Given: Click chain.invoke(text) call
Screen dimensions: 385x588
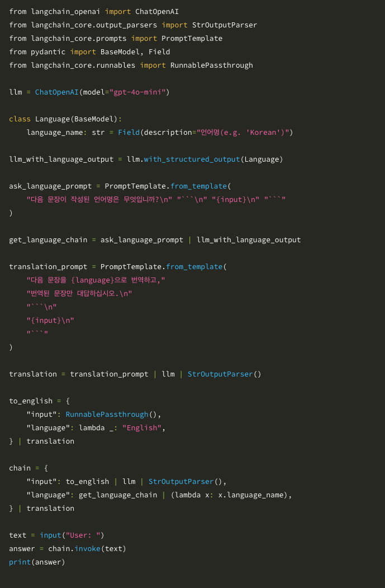Looking at the screenshot, I should coord(87,549).
